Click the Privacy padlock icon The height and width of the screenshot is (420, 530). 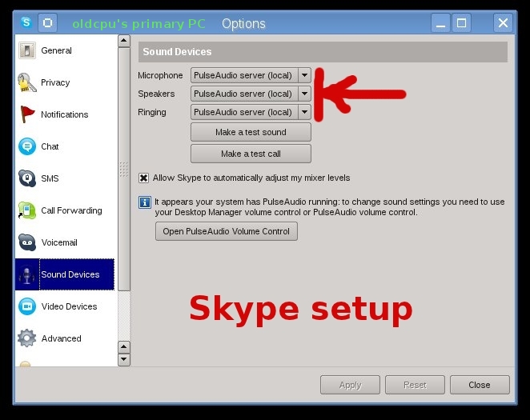pos(27,82)
